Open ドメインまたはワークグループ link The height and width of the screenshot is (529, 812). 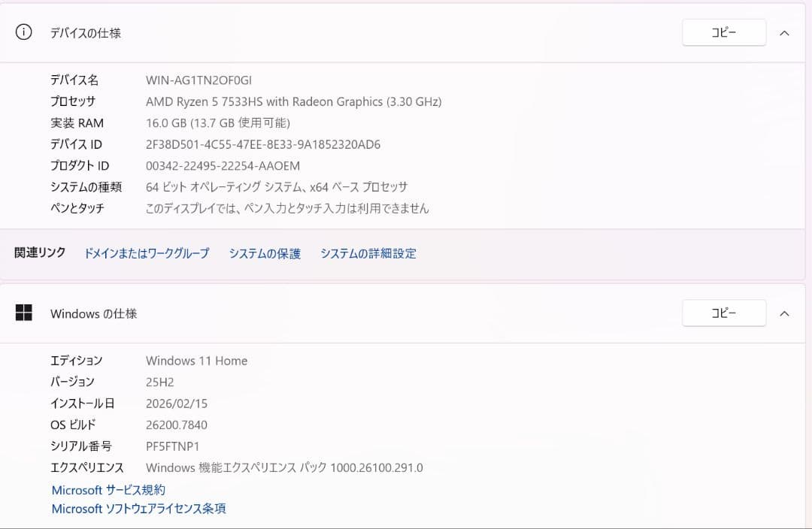click(x=147, y=253)
